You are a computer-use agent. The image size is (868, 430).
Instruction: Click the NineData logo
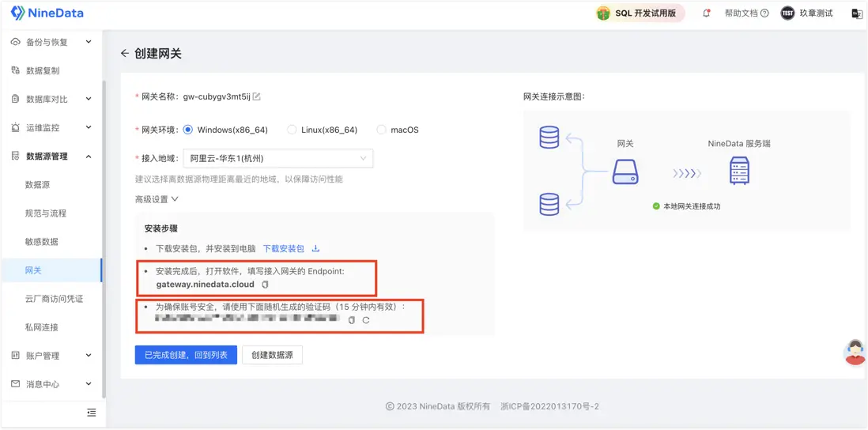[x=47, y=13]
